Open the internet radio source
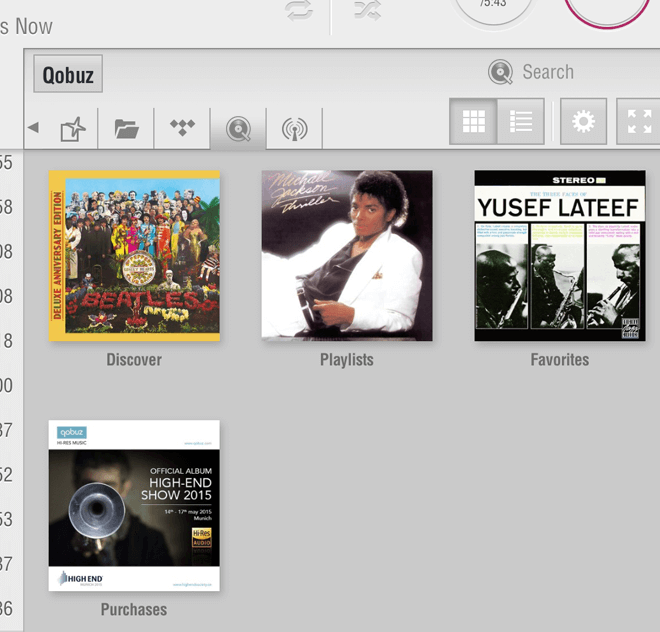The width and height of the screenshot is (660, 632). coord(294,128)
